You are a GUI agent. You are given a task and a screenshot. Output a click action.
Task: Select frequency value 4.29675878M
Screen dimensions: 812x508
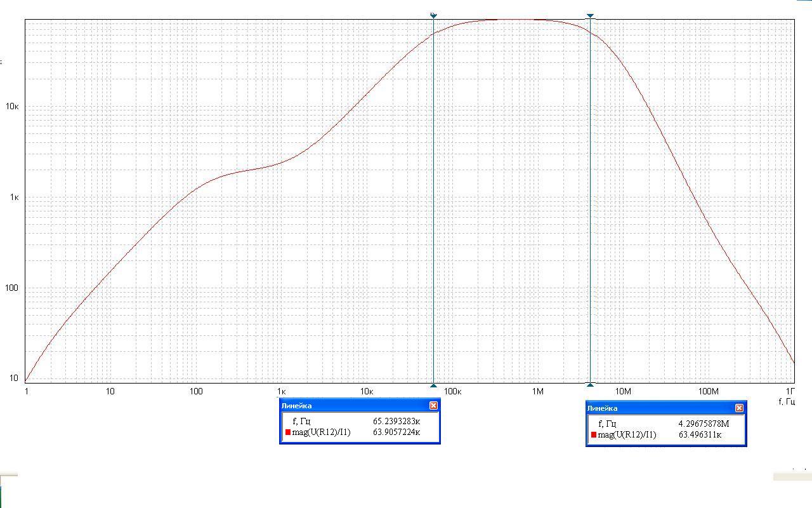704,424
